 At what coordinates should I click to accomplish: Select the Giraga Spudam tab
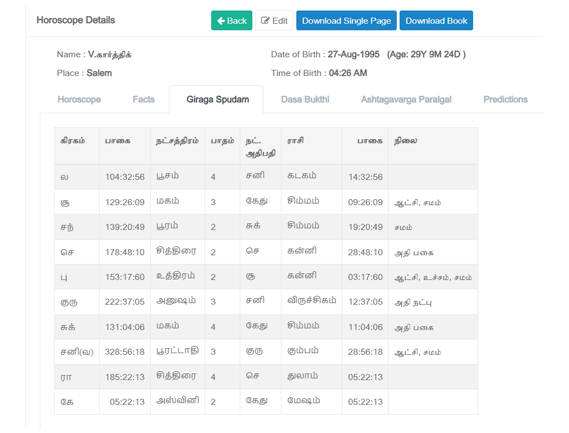click(x=218, y=99)
